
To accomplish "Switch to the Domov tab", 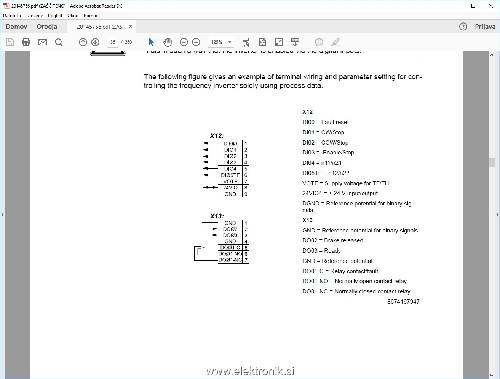I will click(16, 26).
